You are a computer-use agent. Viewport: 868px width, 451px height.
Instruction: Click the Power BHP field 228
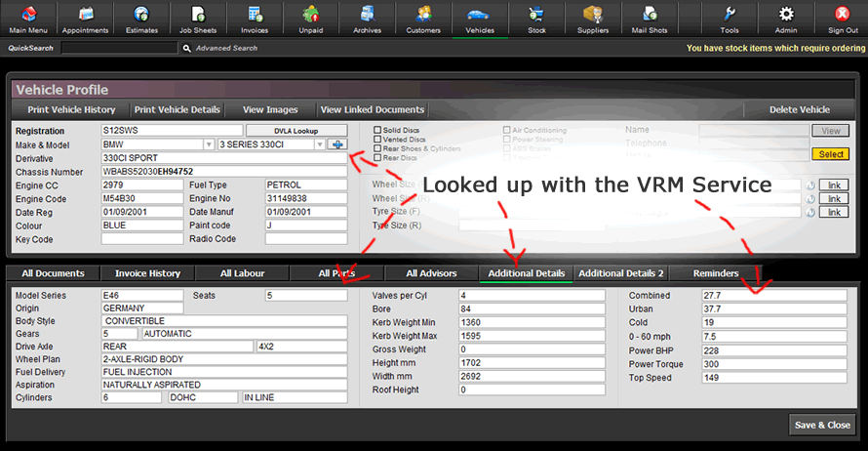click(774, 350)
